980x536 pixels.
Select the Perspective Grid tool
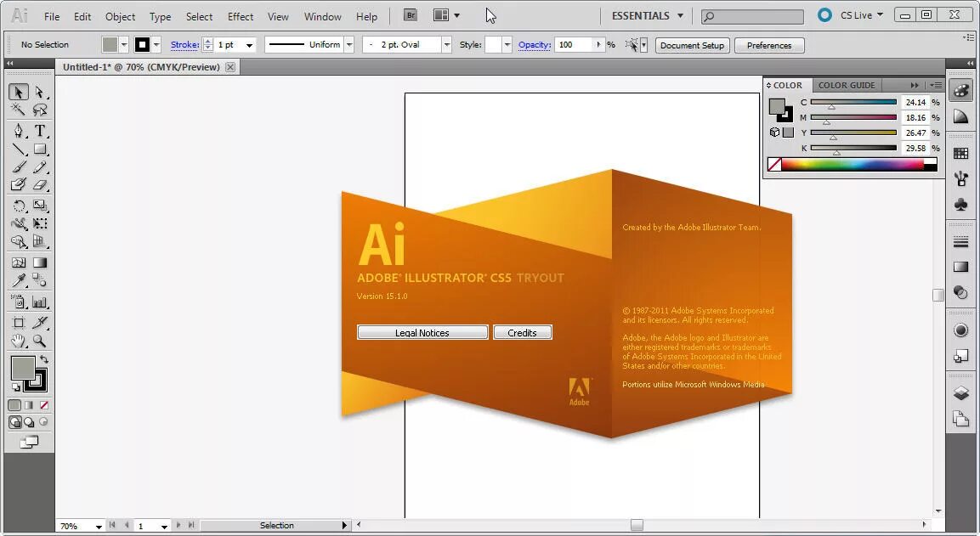pos(40,241)
